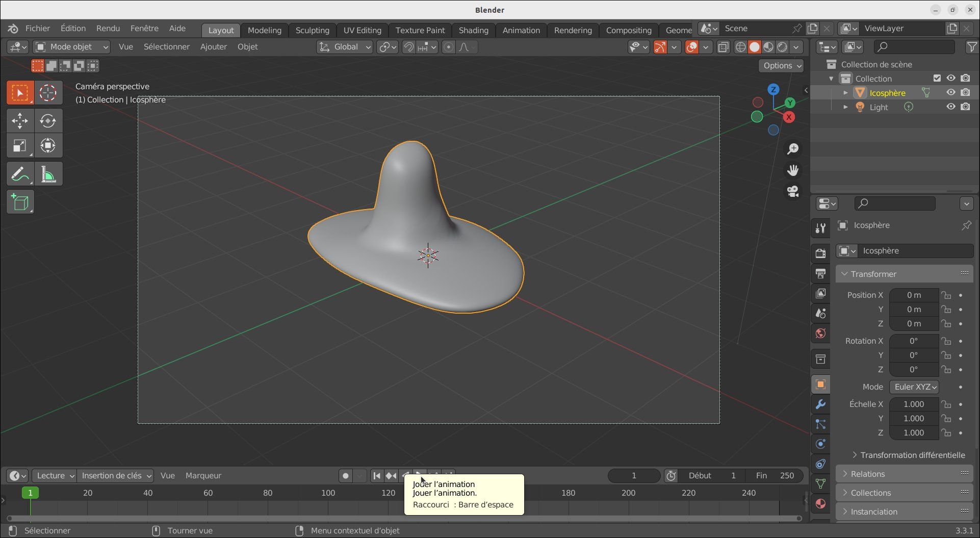Toggle camera view with camera icon
Screen dimensions: 980x538
[792, 191]
